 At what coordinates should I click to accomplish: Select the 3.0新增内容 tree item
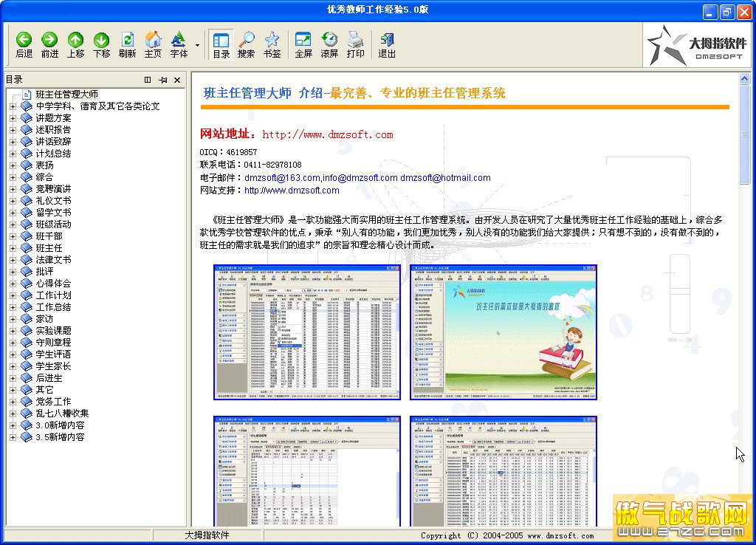pos(60,425)
